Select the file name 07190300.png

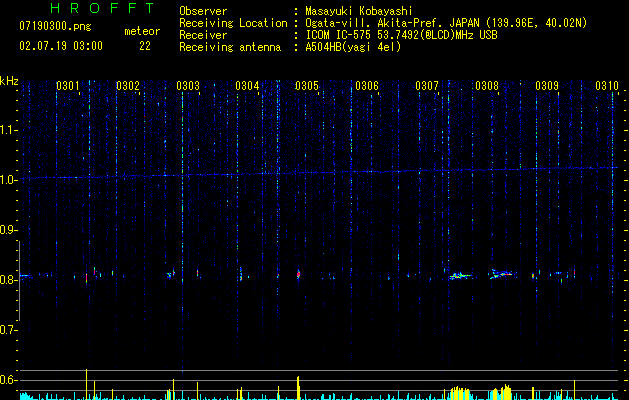pos(55,27)
